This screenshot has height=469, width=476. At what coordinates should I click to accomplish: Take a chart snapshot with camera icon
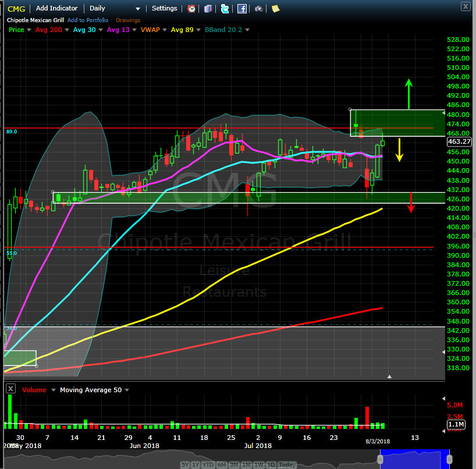tap(258, 9)
